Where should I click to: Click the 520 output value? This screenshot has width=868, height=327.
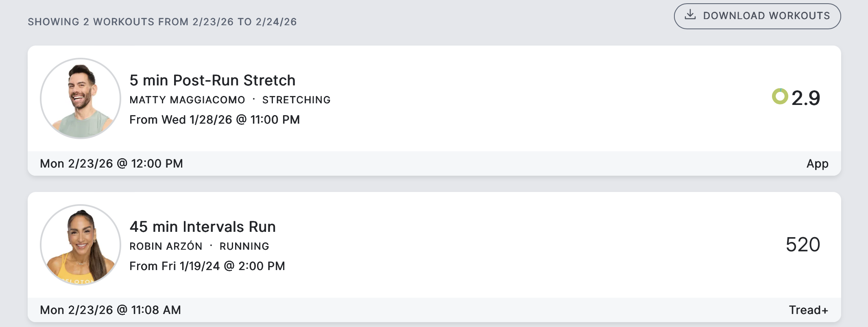(803, 244)
